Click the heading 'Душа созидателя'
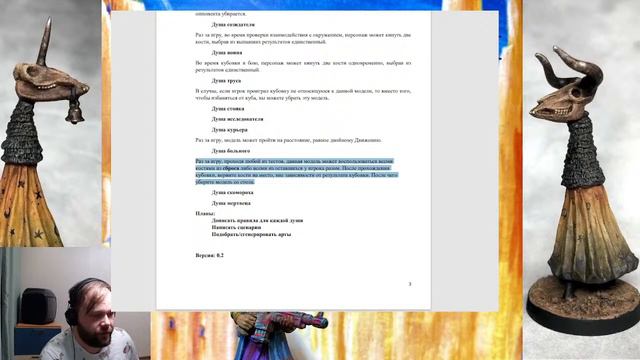 pyautogui.click(x=233, y=24)
